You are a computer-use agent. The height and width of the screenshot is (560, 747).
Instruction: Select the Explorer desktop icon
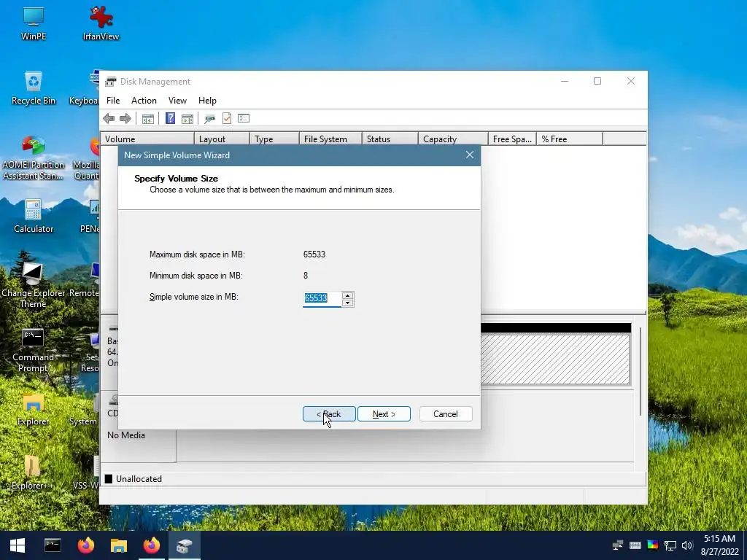[34, 409]
